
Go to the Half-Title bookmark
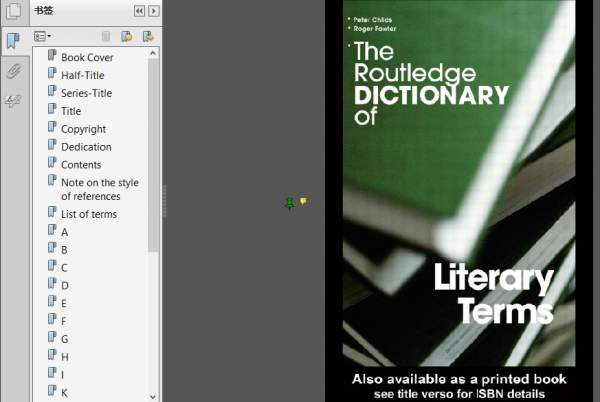(x=83, y=75)
